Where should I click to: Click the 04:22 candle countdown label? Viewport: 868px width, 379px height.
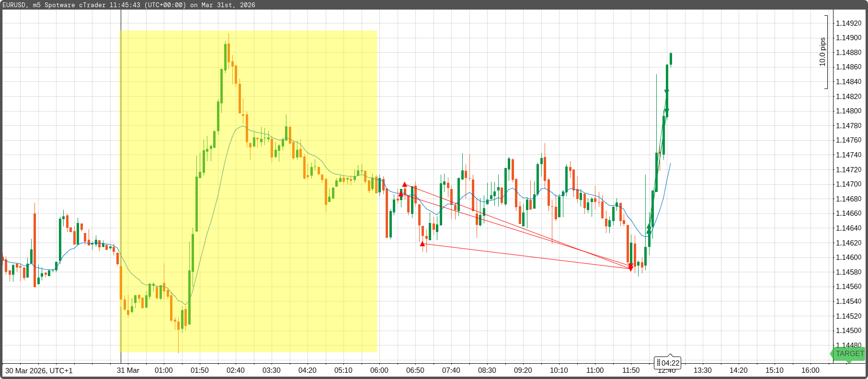(668, 363)
